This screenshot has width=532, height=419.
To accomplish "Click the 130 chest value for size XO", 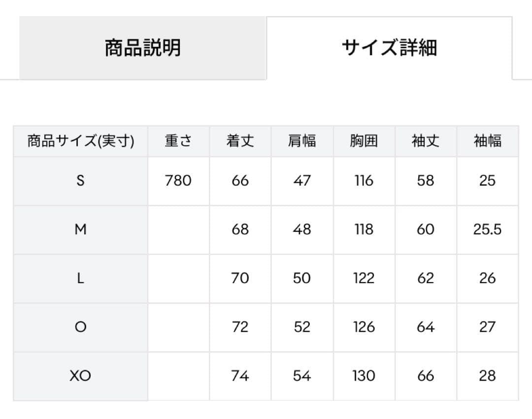I will pyautogui.click(x=364, y=376).
